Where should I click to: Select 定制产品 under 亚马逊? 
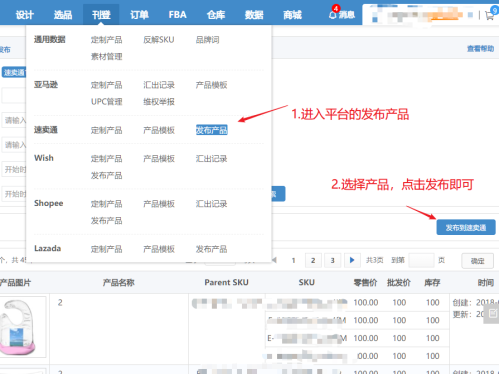tap(106, 85)
